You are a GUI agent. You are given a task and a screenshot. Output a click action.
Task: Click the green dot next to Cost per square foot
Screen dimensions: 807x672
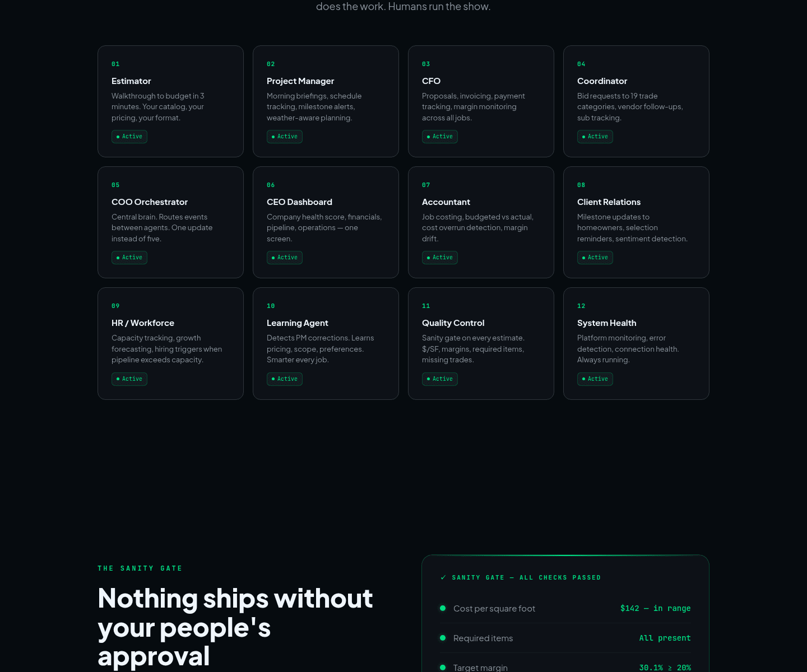pyautogui.click(x=443, y=608)
